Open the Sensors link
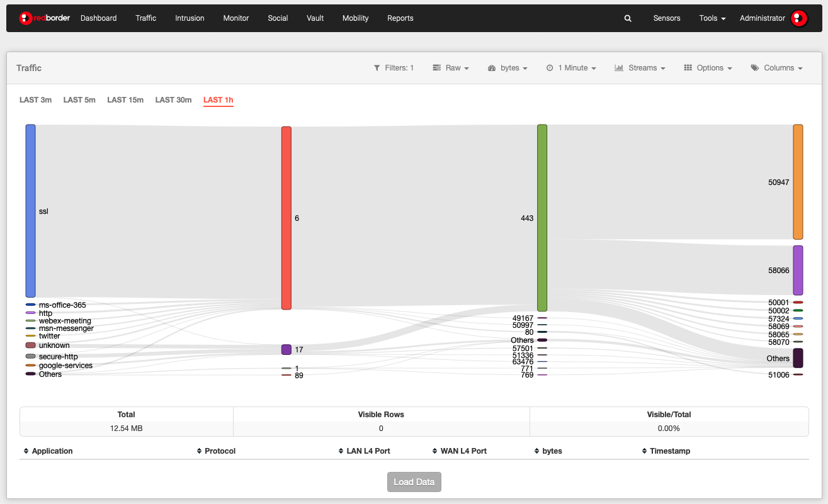This screenshot has height=504, width=828. (667, 18)
